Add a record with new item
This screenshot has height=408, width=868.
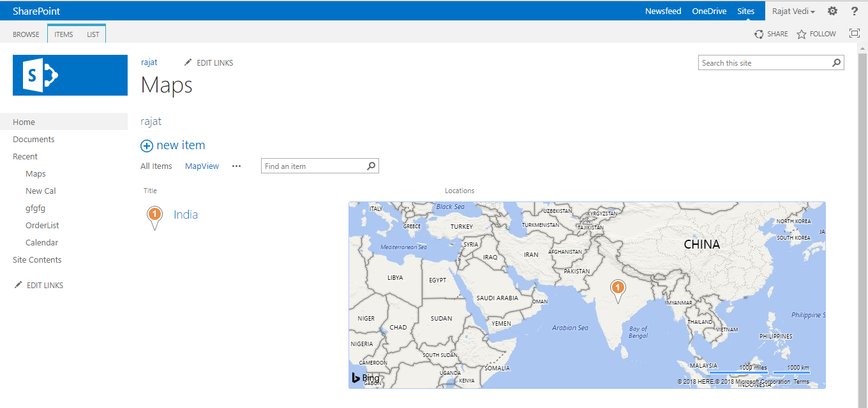coord(172,145)
